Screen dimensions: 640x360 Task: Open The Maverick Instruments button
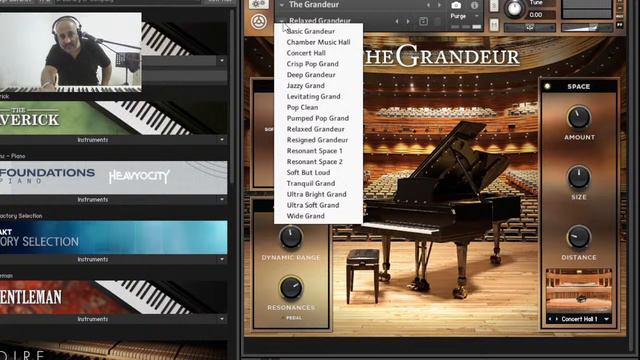point(93,140)
